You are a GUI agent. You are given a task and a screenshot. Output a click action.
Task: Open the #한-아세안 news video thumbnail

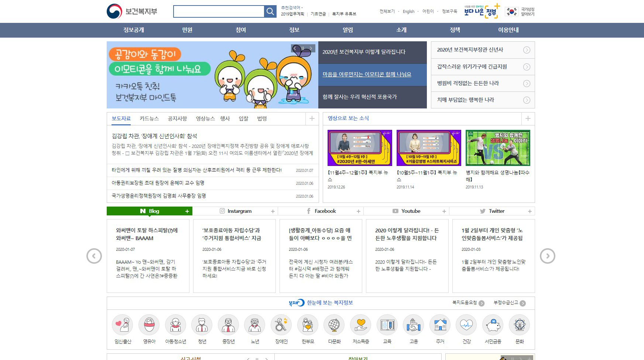pyautogui.click(x=360, y=148)
